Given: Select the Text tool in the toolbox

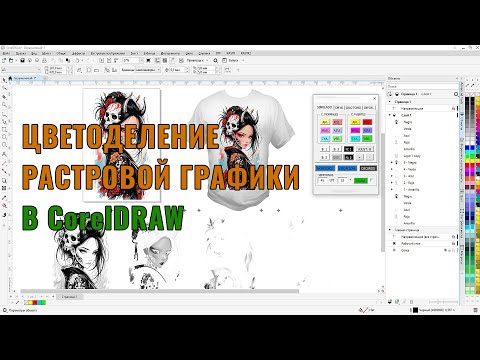Looking at the screenshot, I should (4, 154).
